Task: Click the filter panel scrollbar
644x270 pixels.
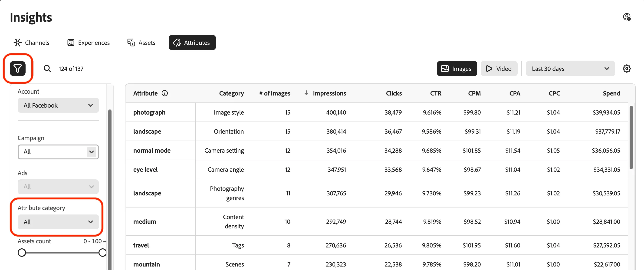Action: click(x=110, y=190)
